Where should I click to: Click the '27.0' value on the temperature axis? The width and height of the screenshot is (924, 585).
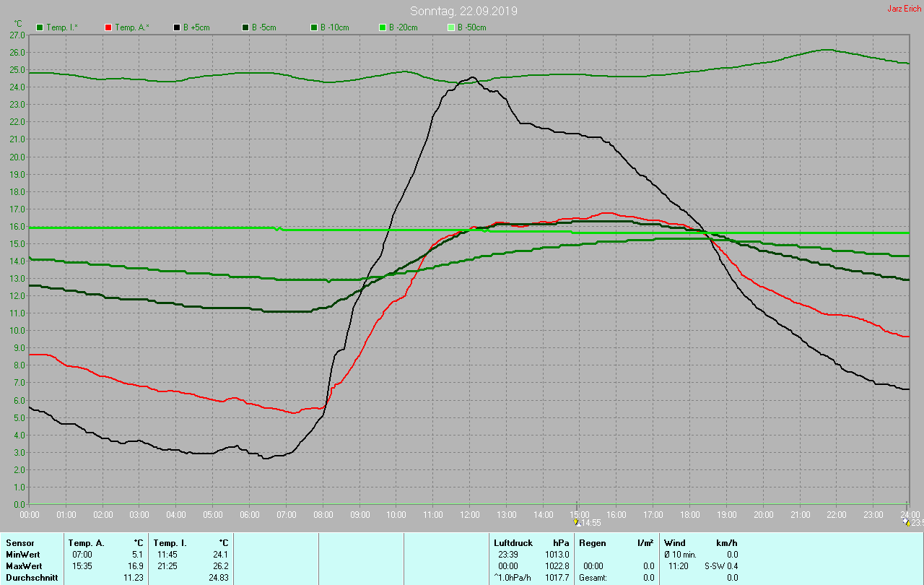click(18, 35)
